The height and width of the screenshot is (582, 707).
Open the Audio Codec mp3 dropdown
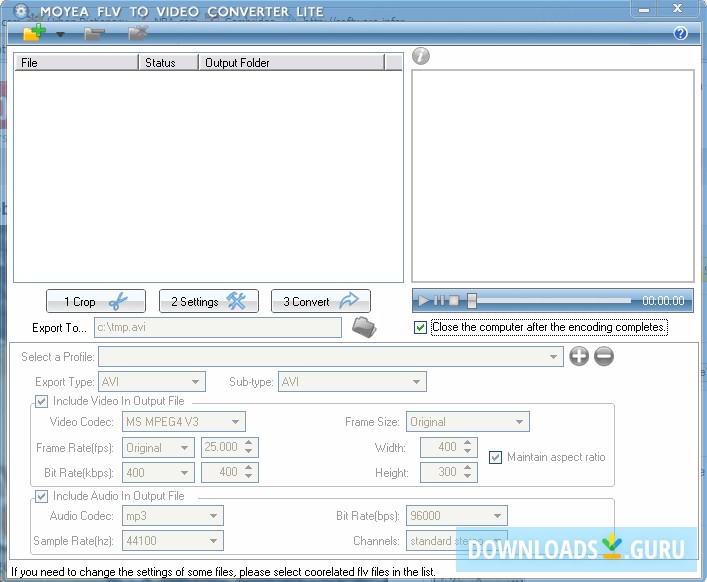coord(173,516)
